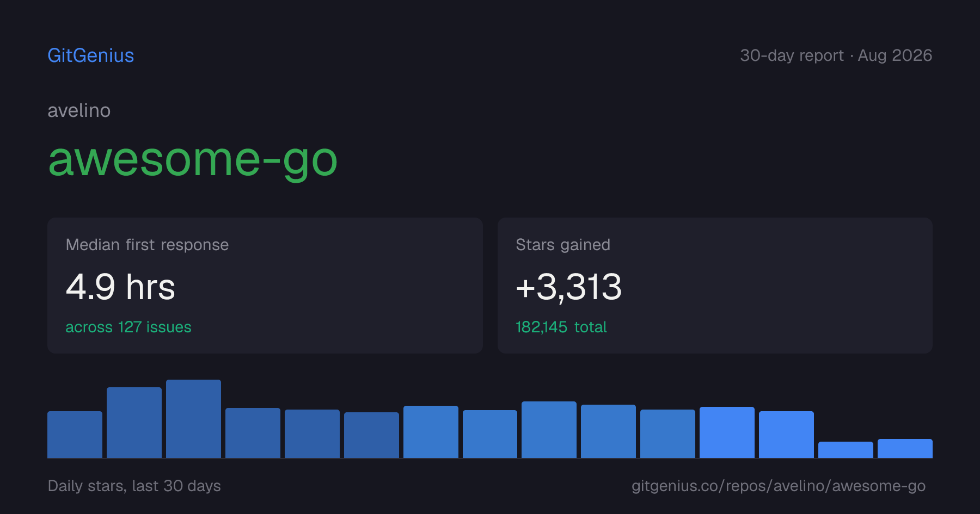Screen dimensions: 980x514
Task: Select the 182,145 total stars text
Action: point(561,327)
